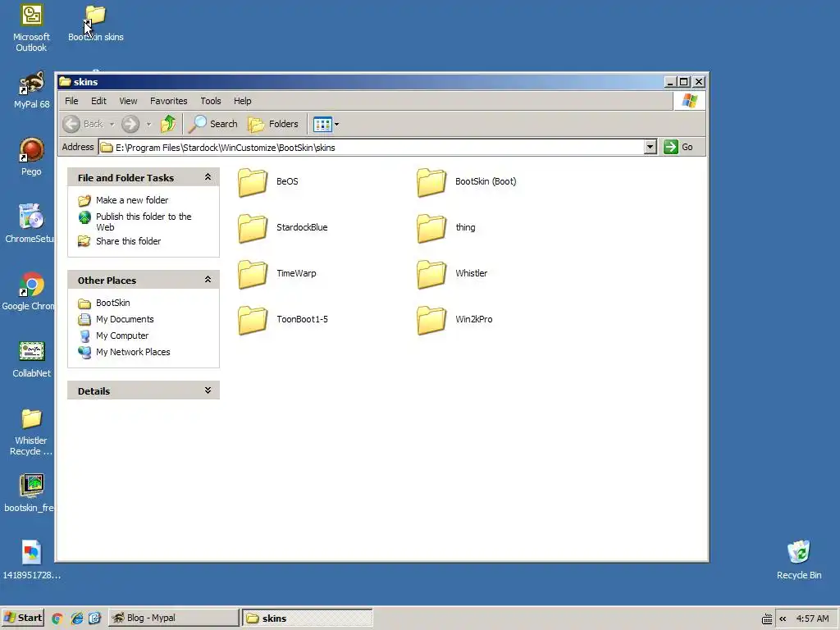This screenshot has height=630, width=840.
Task: Open the Favorites menu
Action: [x=169, y=101]
